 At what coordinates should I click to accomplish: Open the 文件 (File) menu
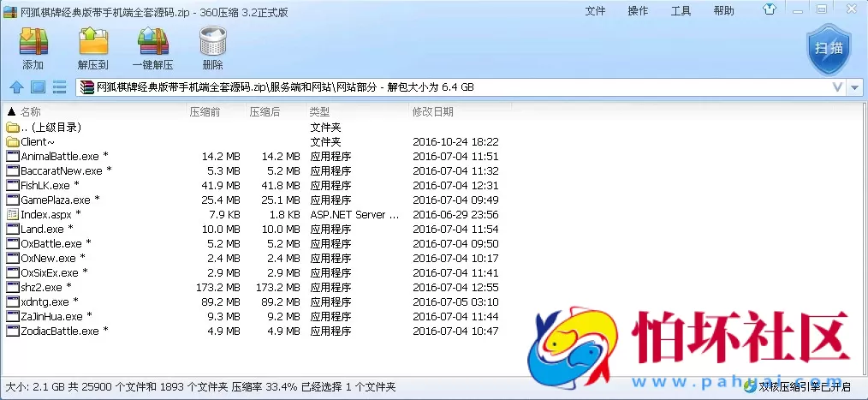595,11
